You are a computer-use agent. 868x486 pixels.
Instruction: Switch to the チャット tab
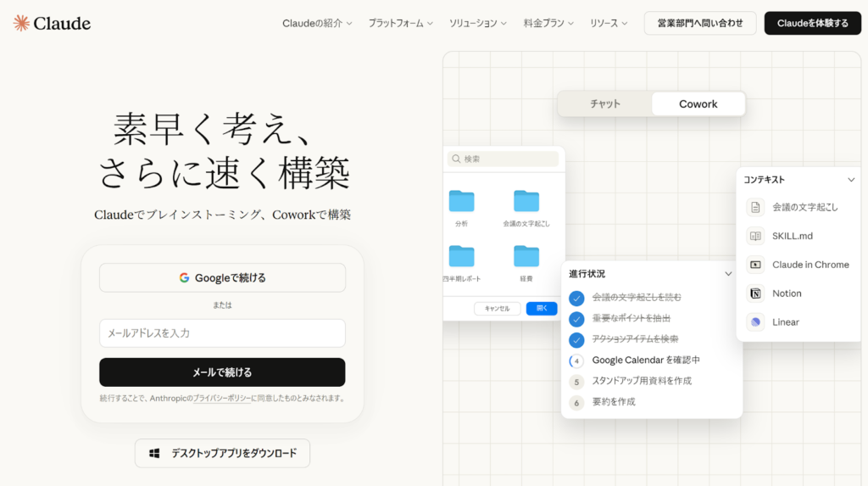point(605,104)
